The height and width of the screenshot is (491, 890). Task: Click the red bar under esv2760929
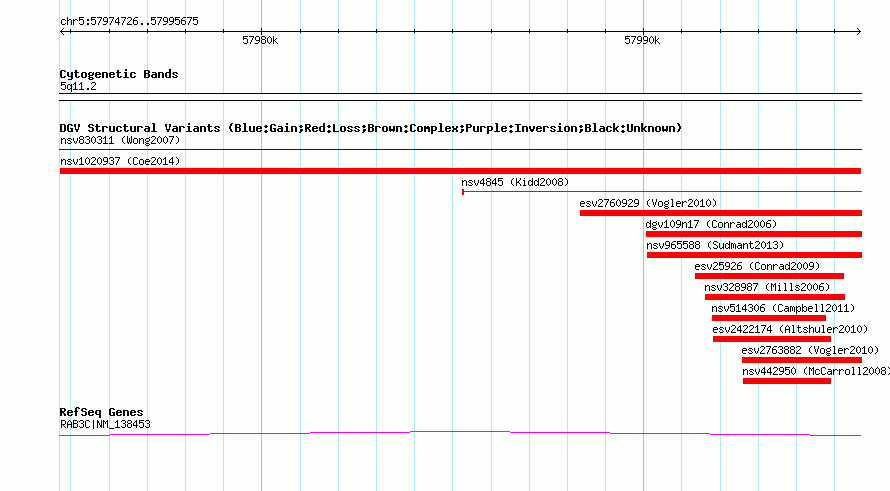point(721,213)
